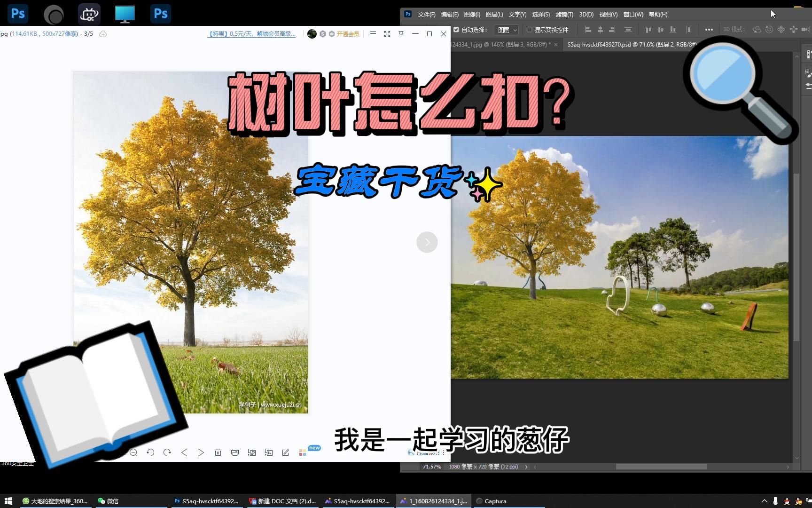Open the 图层 selection dropdown
The width and height of the screenshot is (812, 508).
507,30
